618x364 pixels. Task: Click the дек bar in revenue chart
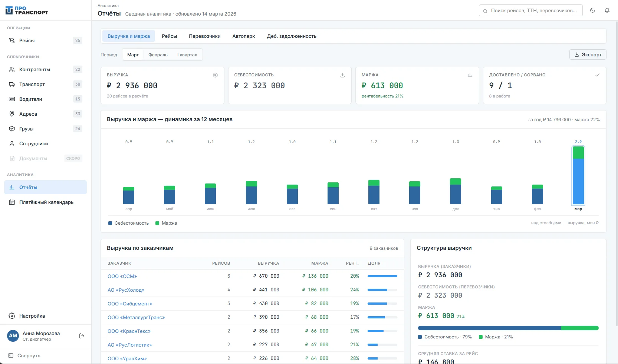pos(456,191)
